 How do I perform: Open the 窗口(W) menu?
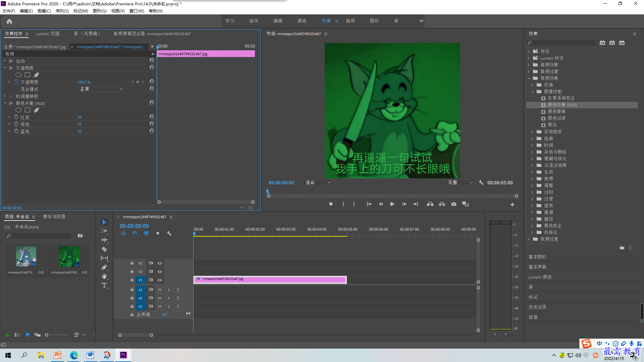(137, 11)
